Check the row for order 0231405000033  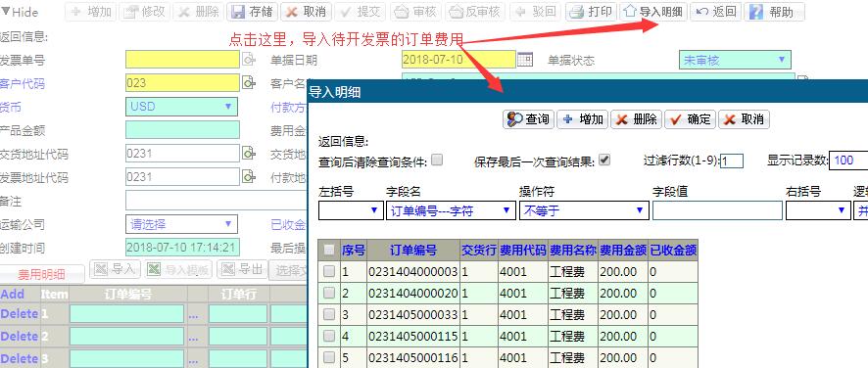click(329, 314)
